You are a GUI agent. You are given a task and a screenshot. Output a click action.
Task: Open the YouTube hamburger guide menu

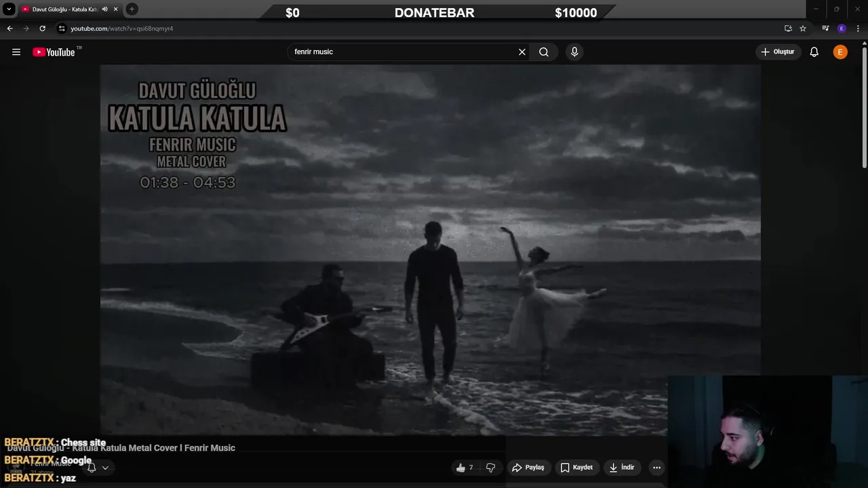(x=16, y=52)
